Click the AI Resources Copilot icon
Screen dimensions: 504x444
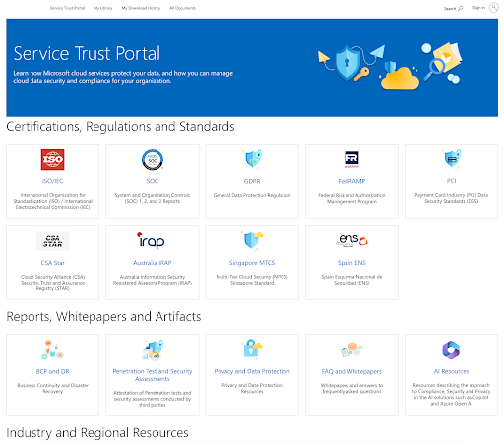point(451,349)
